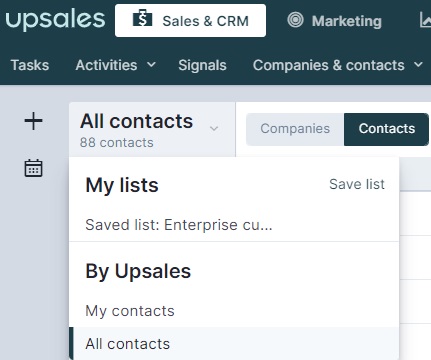Expand the chevron beside Activities

[151, 65]
